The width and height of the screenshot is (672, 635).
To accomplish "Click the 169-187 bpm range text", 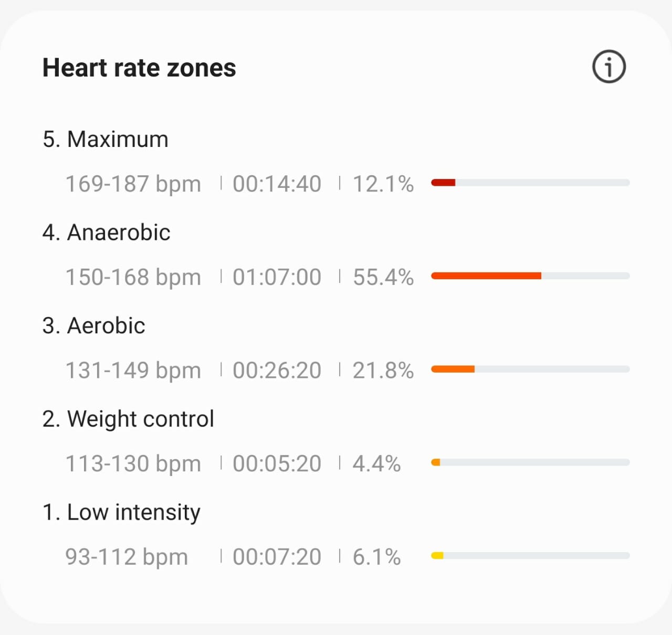I will point(133,184).
